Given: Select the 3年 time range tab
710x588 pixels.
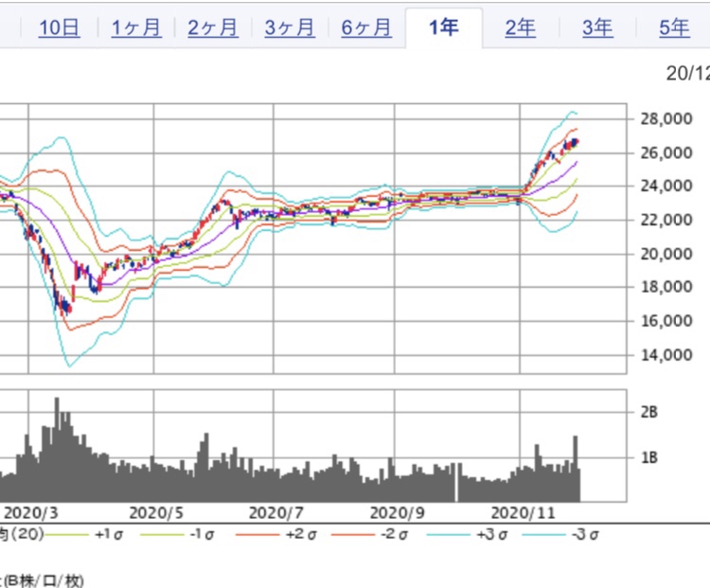Looking at the screenshot, I should coord(597,27).
